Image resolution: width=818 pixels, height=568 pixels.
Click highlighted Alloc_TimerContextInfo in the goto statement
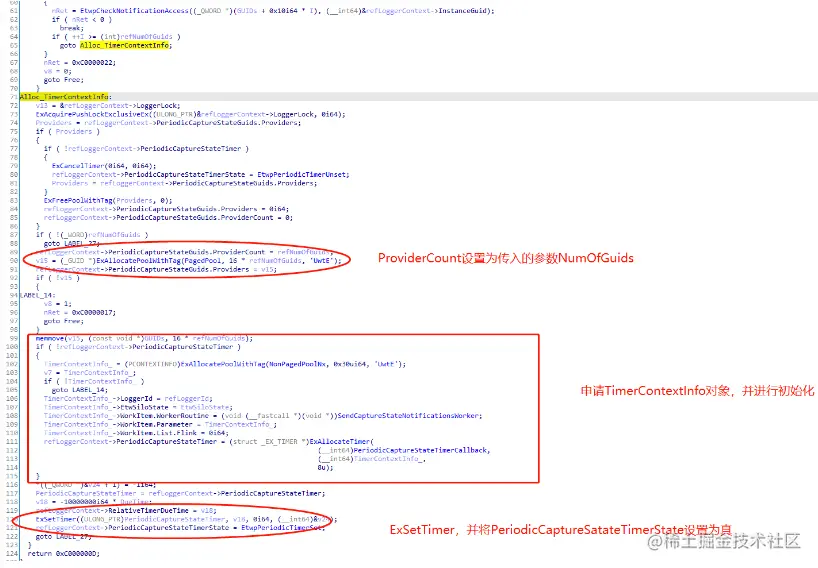click(x=124, y=45)
